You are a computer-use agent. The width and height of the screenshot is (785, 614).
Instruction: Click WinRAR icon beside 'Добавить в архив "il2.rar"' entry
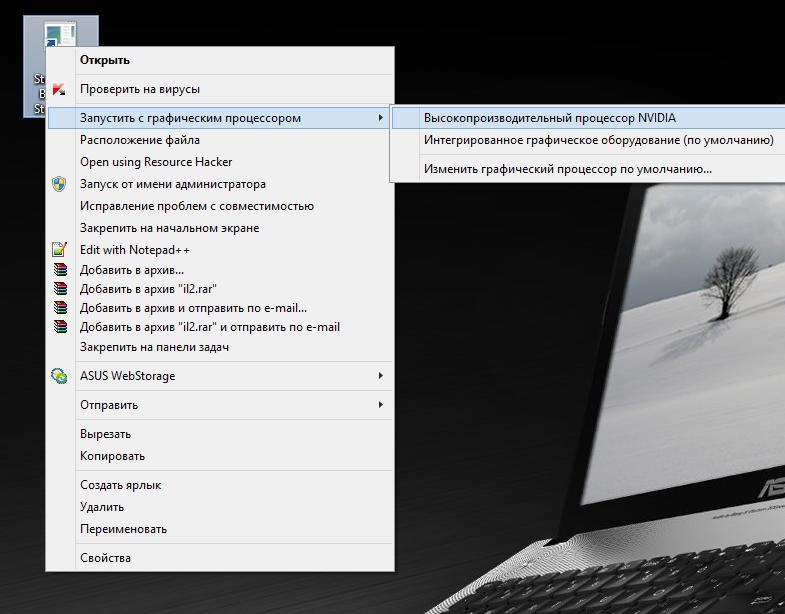[x=60, y=289]
